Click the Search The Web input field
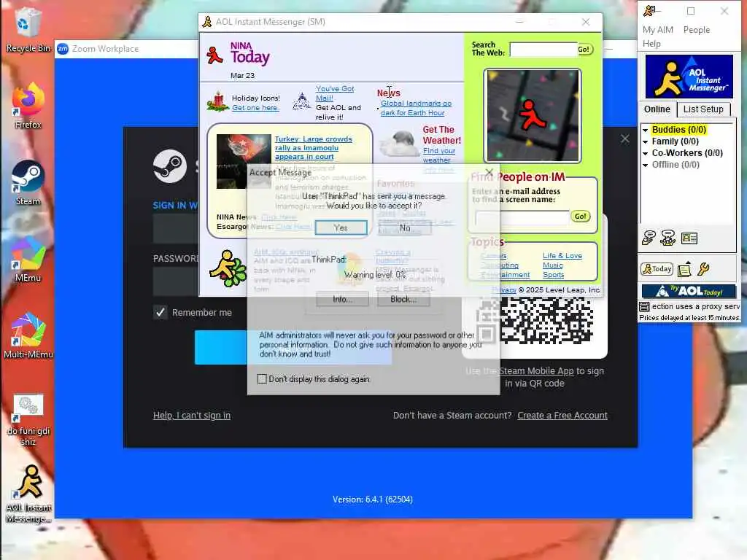The height and width of the screenshot is (560, 747). pos(543,50)
